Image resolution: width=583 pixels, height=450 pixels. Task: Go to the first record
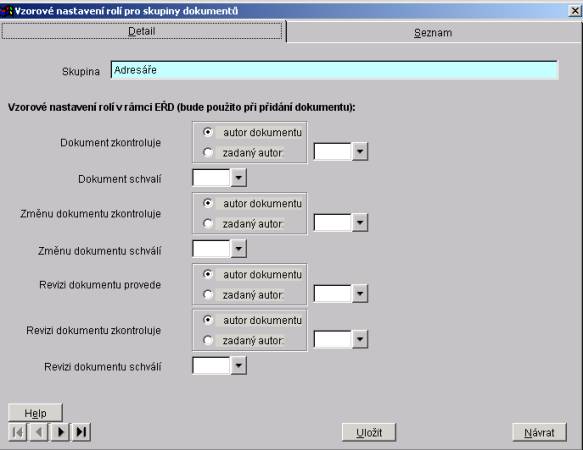point(17,432)
